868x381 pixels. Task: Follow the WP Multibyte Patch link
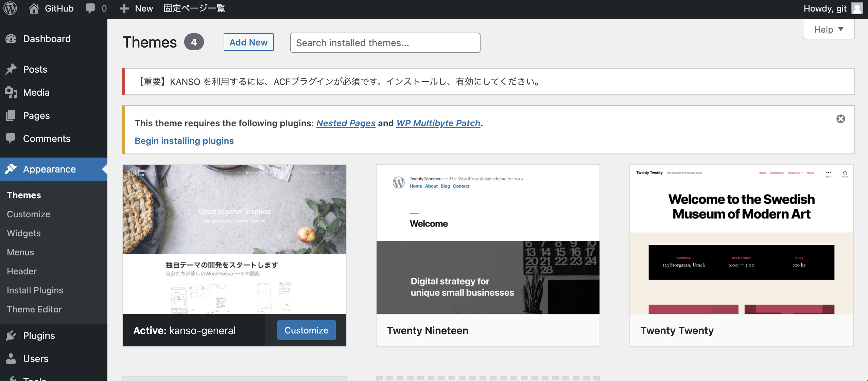[438, 123]
